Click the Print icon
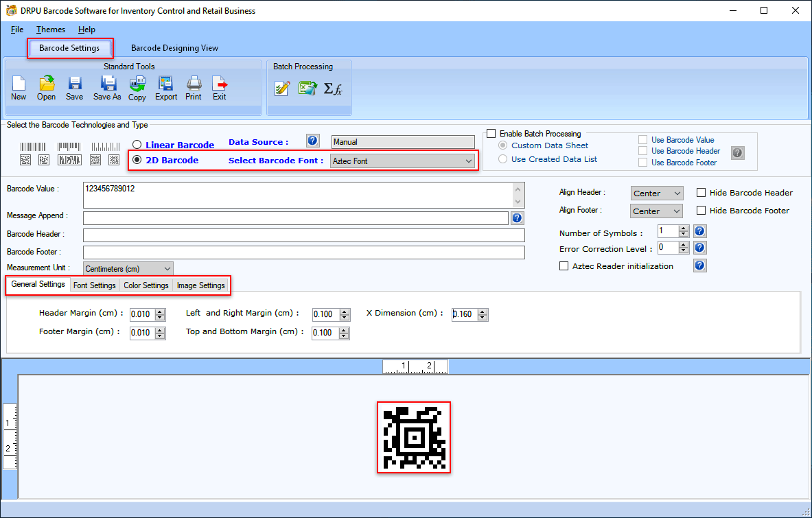 (194, 88)
